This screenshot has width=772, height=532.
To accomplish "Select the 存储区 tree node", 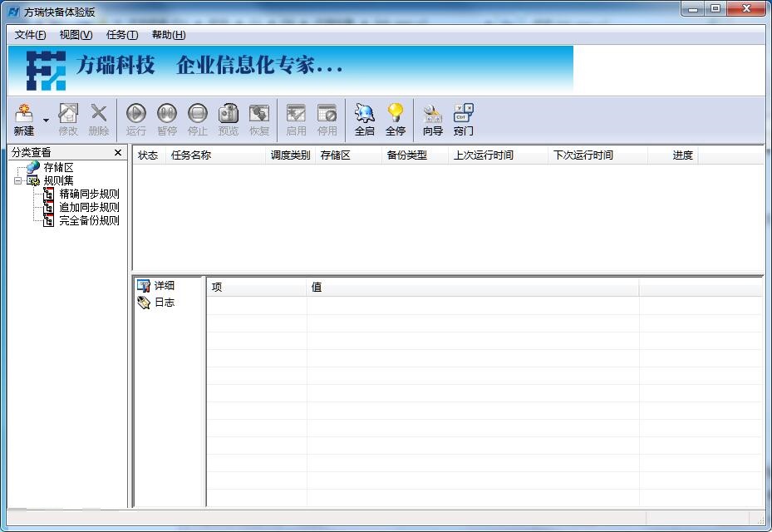I will (58, 167).
